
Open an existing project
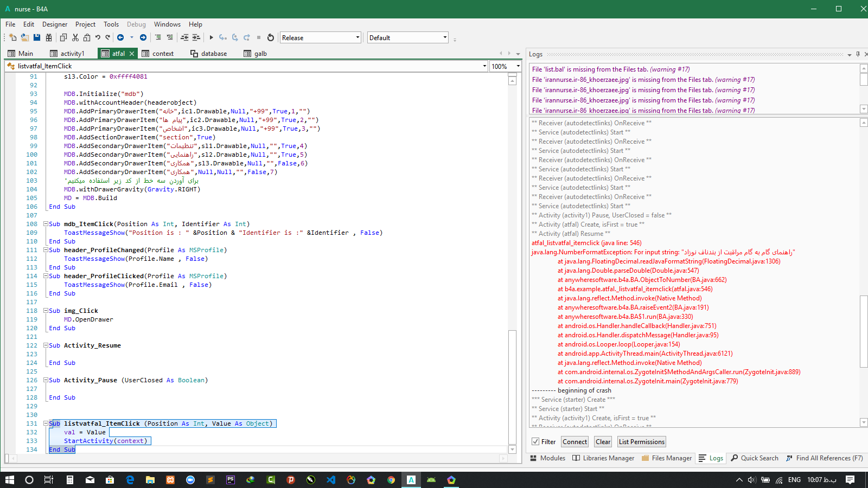coord(24,37)
